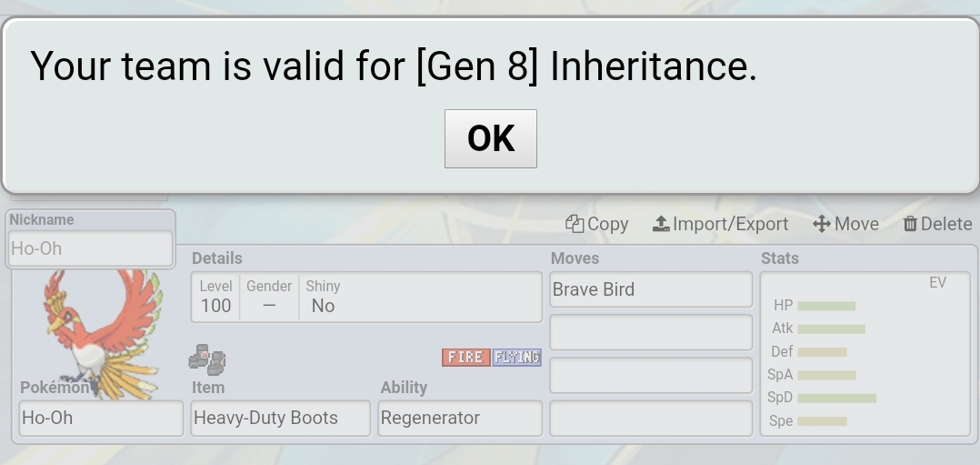Image resolution: width=980 pixels, height=465 pixels.
Task: Select the Brave Bird move slot
Action: pos(651,289)
